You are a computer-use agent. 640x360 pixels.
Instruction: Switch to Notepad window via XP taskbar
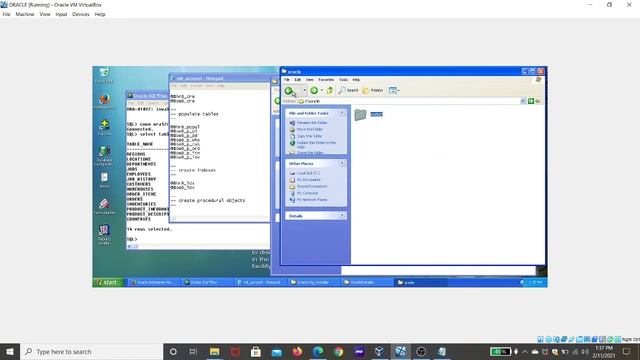coord(260,282)
